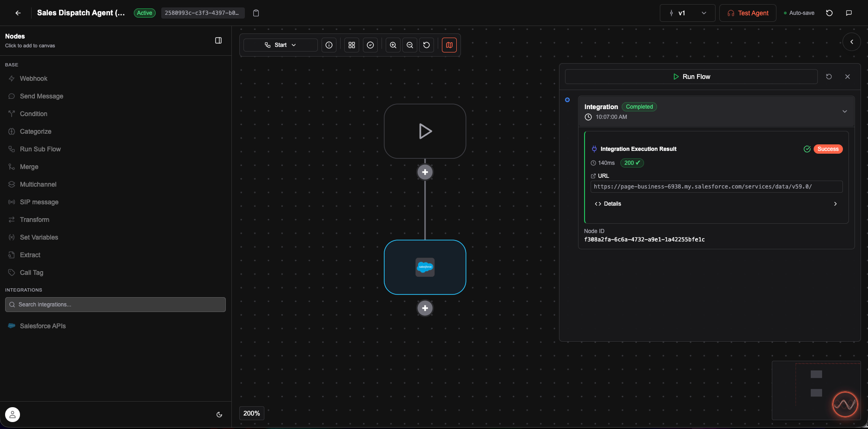This screenshot has width=868, height=429.
Task: Click the Salesforce URL field
Action: coord(716,187)
